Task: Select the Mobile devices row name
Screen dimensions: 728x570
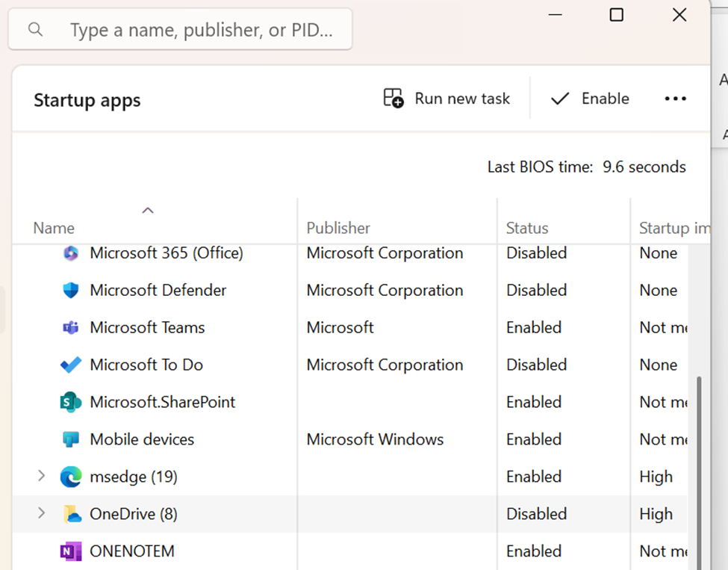Action: 142,439
